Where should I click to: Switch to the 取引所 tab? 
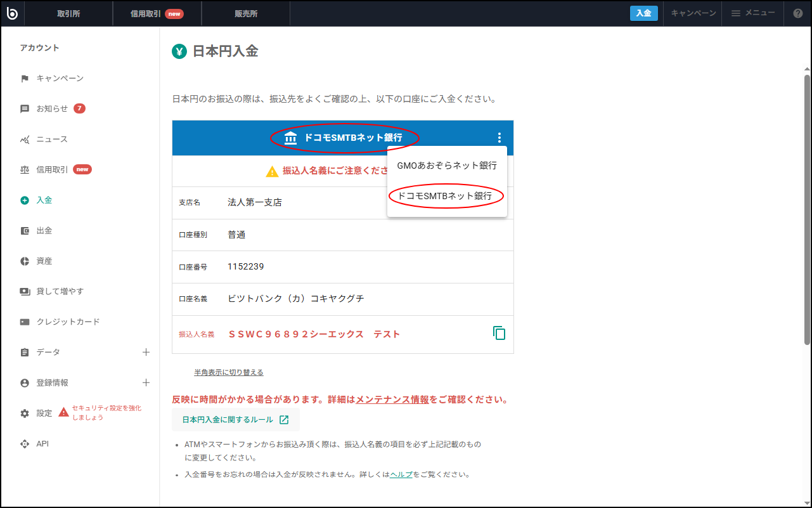[x=68, y=14]
